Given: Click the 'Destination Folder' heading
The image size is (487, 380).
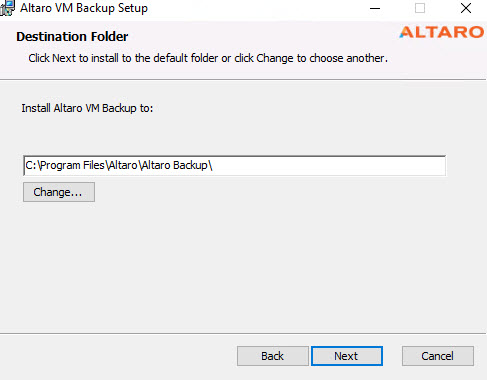Looking at the screenshot, I should (x=72, y=37).
